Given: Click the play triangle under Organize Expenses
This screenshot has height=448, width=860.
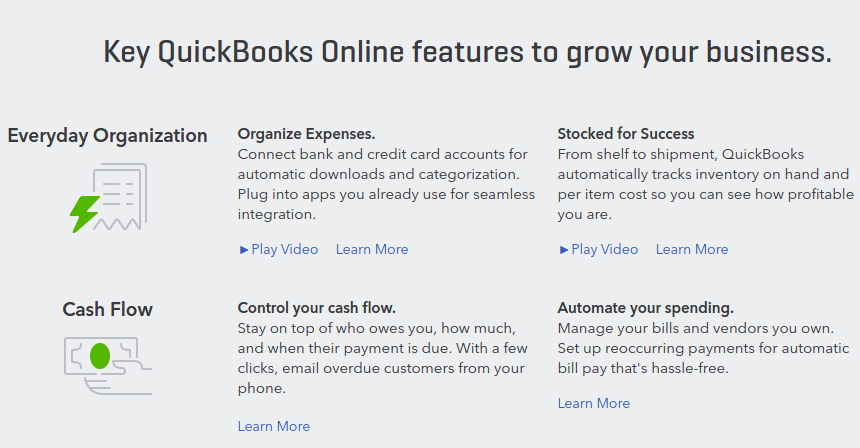Looking at the screenshot, I should [x=244, y=250].
